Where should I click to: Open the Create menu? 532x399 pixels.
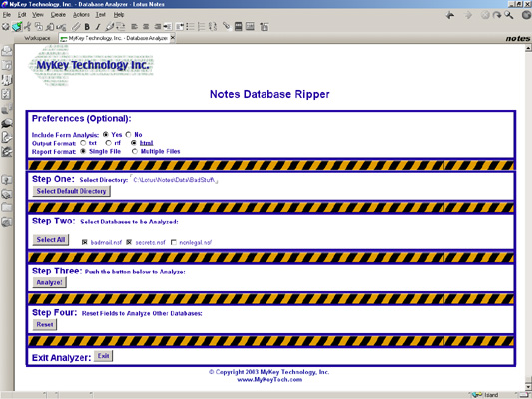[x=58, y=15]
